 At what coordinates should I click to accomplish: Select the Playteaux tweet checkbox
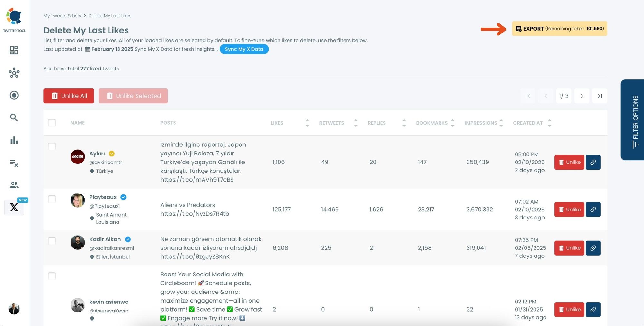point(52,199)
